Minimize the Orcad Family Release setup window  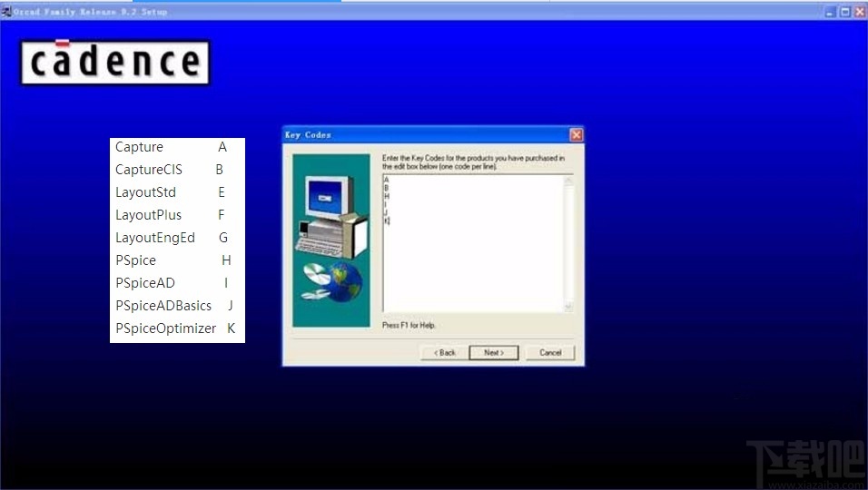tap(830, 12)
